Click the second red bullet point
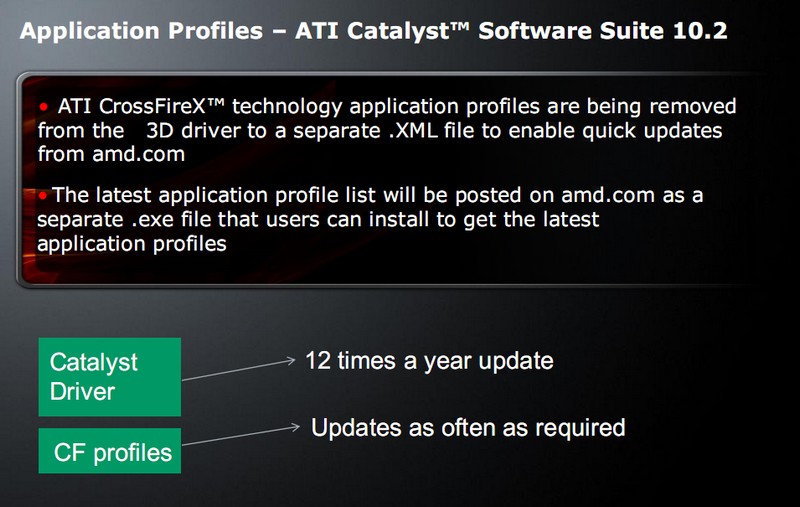Screen dimensions: 800x507 coord(43,195)
